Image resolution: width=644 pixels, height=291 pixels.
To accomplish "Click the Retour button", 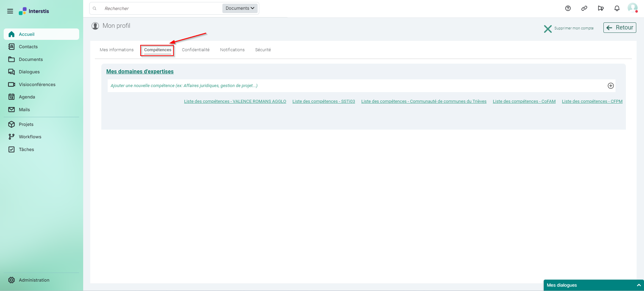I will tap(620, 27).
